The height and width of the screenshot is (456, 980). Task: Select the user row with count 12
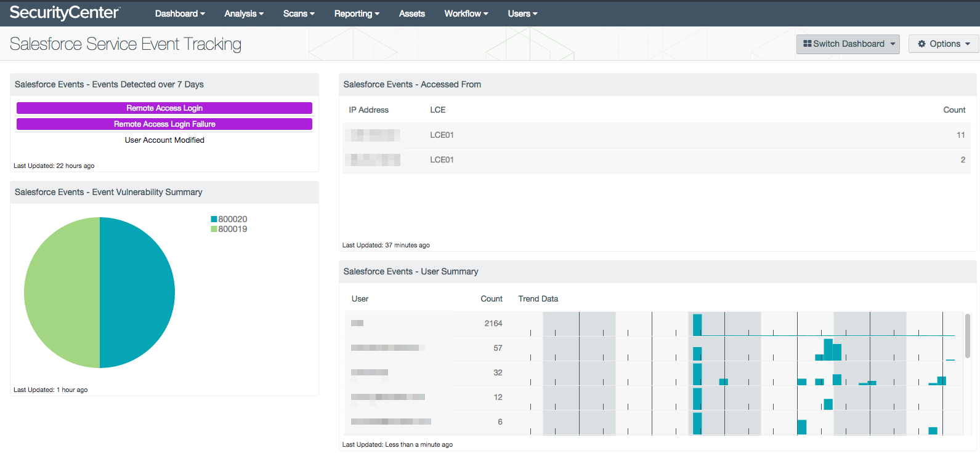point(654,398)
